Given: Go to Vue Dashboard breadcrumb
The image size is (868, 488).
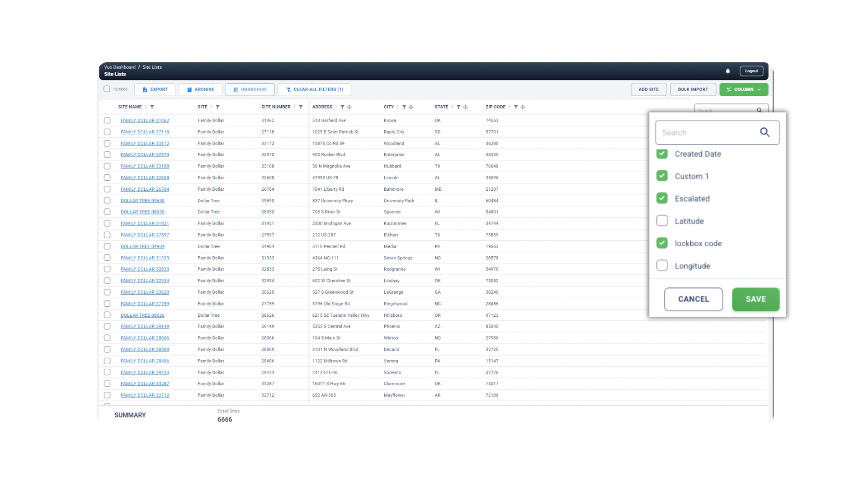Looking at the screenshot, I should [120, 67].
